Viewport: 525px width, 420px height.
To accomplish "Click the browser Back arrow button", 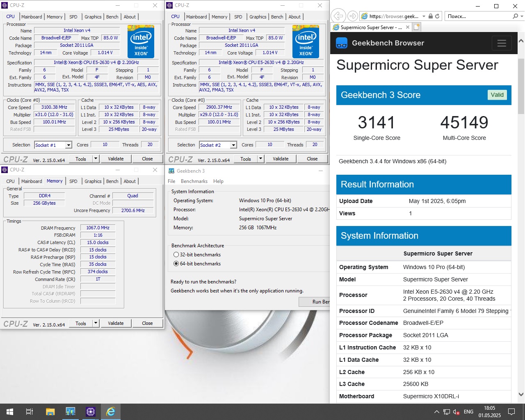I will pos(338,16).
